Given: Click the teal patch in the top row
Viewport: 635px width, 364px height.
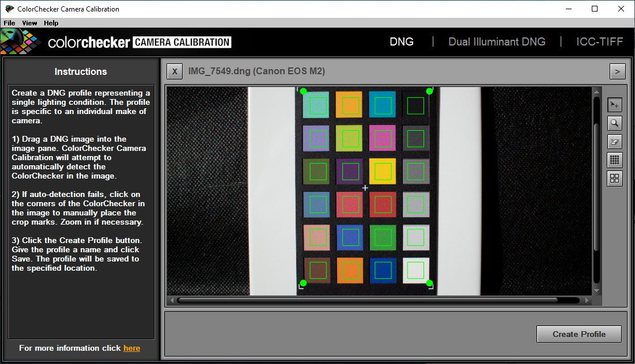Looking at the screenshot, I should coord(316,105).
